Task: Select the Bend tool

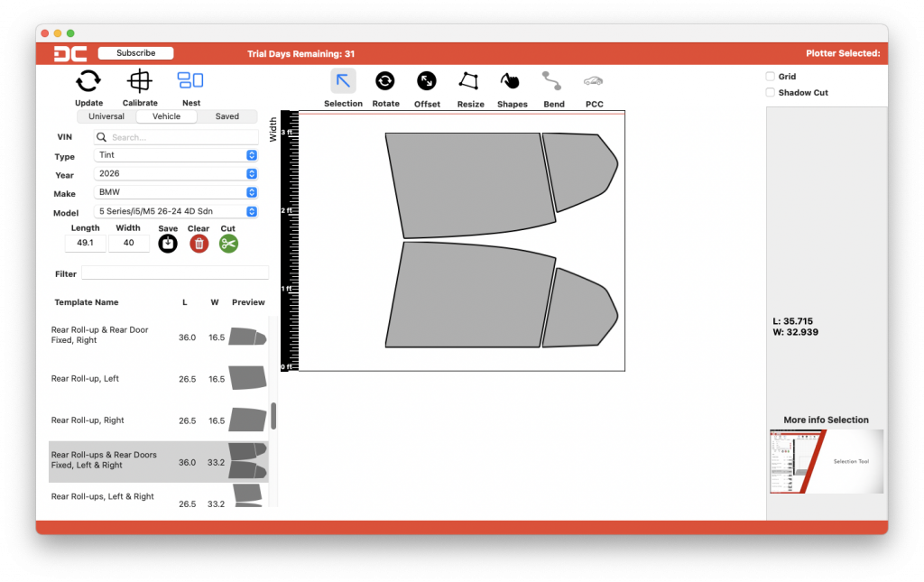Action: click(x=553, y=81)
